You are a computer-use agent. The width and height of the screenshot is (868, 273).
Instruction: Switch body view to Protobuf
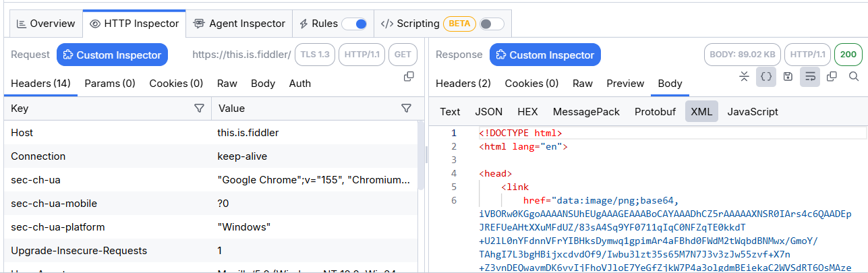(x=655, y=112)
